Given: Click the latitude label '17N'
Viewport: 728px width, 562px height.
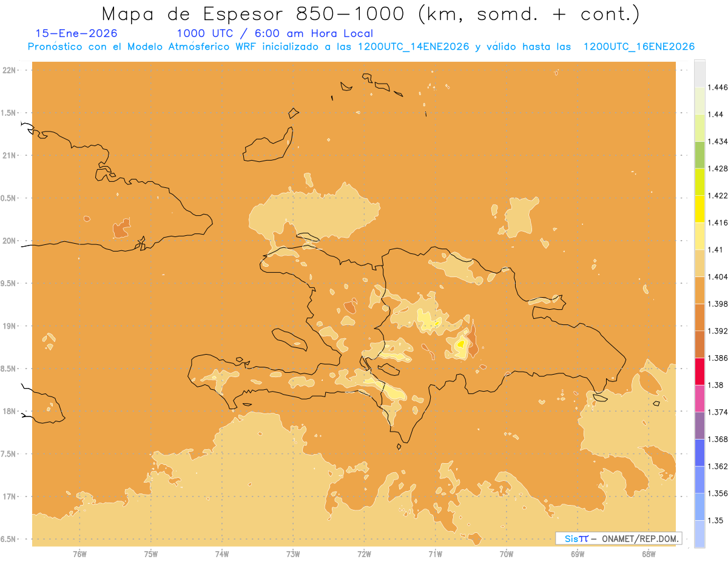Looking at the screenshot, I should (8, 497).
